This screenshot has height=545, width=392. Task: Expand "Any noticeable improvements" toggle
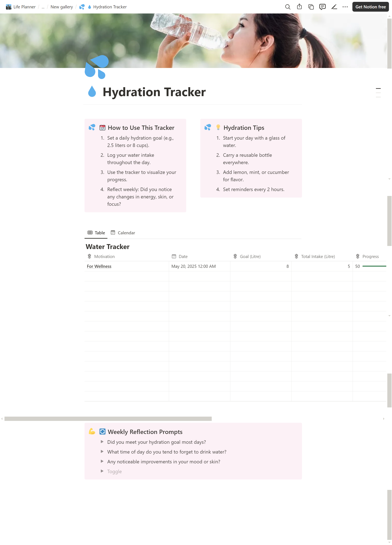(102, 461)
